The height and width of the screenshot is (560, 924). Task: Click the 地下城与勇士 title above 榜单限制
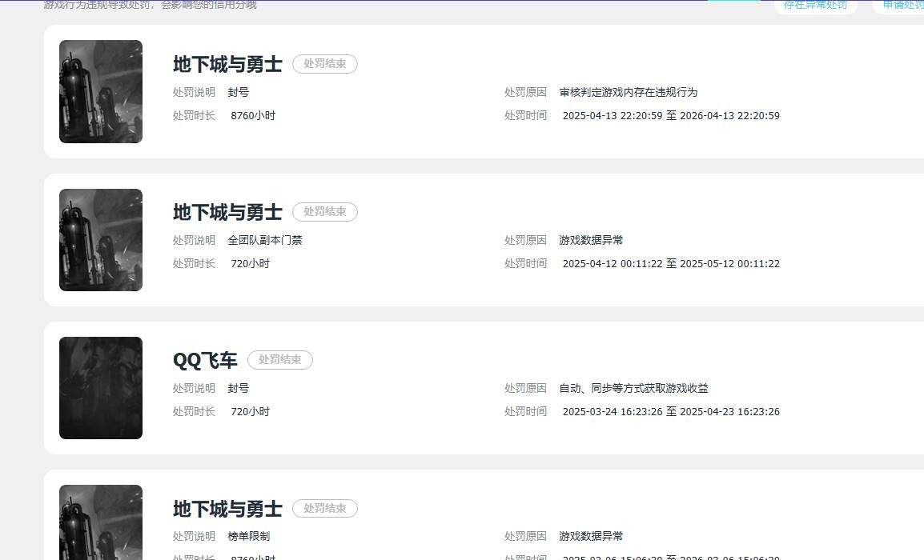pos(227,509)
